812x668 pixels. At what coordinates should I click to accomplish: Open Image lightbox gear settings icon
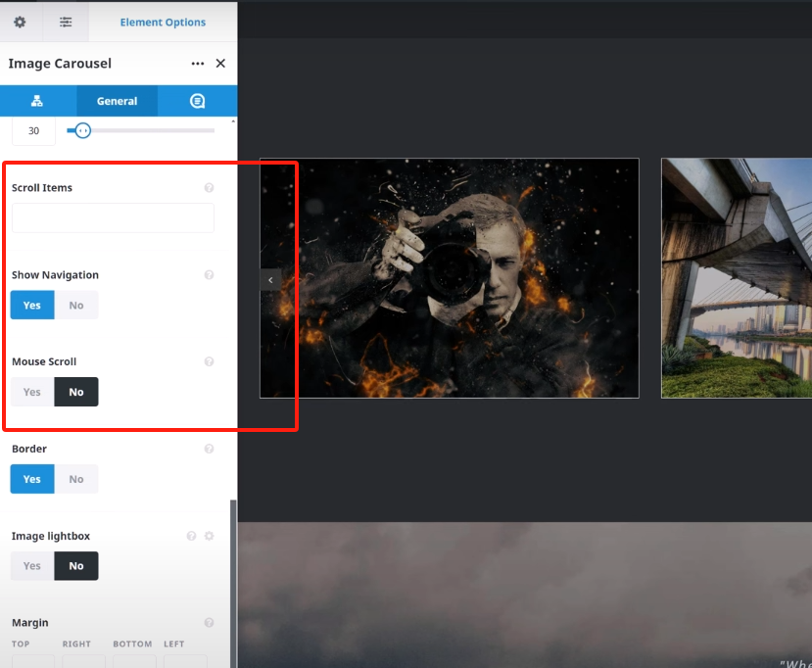coord(209,536)
